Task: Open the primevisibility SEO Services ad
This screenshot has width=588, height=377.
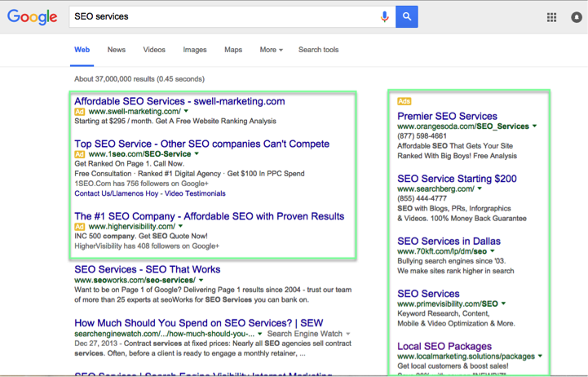Action: [x=429, y=294]
